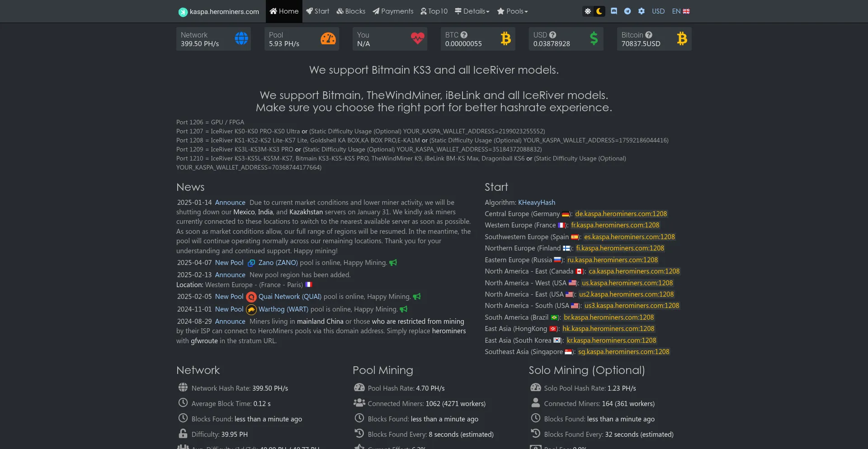Open the Discord chat icon
This screenshot has width=868, height=449.
tap(614, 11)
